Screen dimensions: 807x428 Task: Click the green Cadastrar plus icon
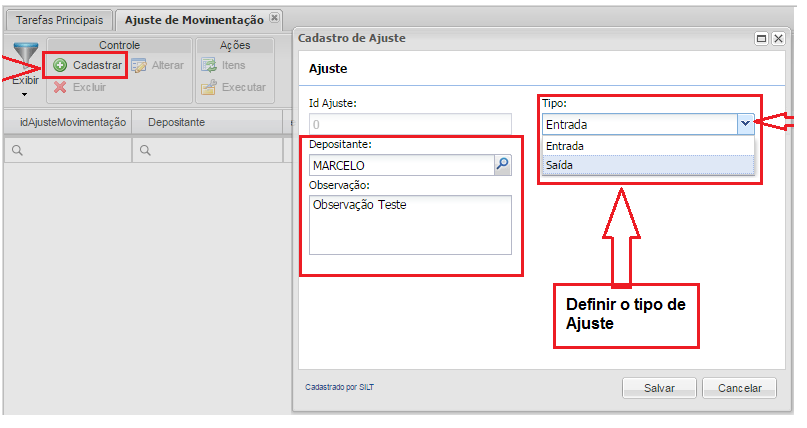(60, 66)
